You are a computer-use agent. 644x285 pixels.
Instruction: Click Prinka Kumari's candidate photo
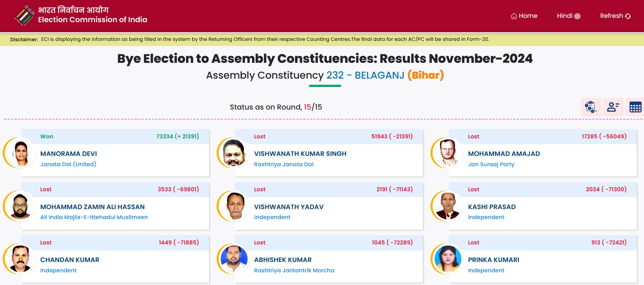(x=448, y=259)
